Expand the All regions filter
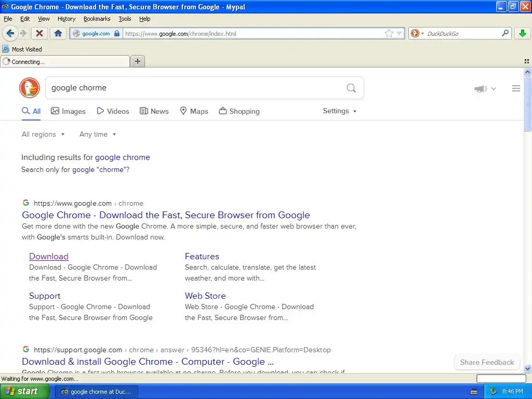This screenshot has height=399, width=532. (43, 135)
